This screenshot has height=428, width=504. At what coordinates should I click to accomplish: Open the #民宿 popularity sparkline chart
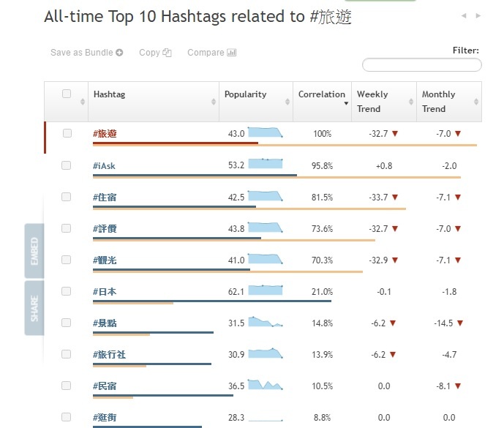click(x=266, y=385)
